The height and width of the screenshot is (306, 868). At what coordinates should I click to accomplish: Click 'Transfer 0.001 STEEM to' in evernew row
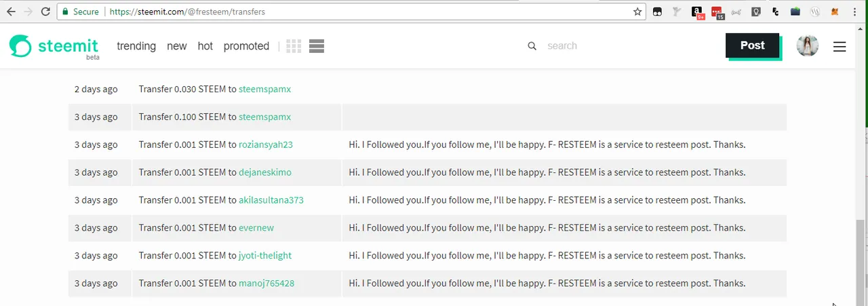[187, 228]
